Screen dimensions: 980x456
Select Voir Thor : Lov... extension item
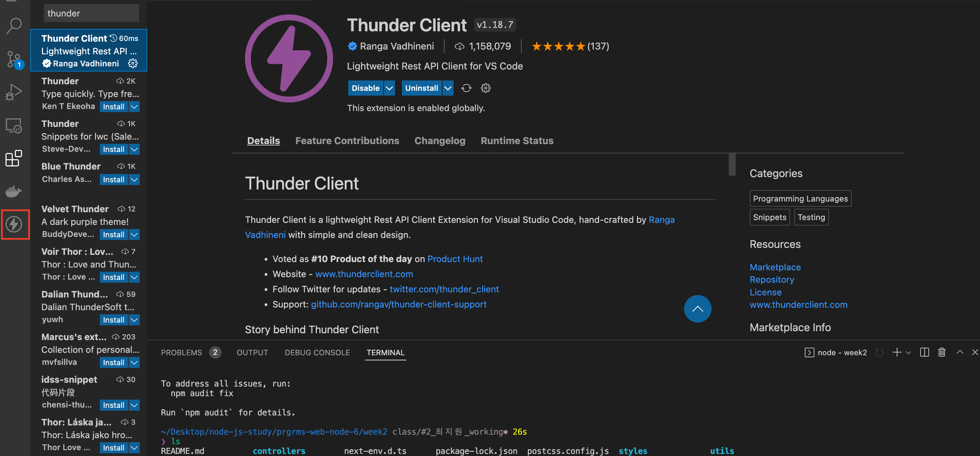pyautogui.click(x=89, y=264)
